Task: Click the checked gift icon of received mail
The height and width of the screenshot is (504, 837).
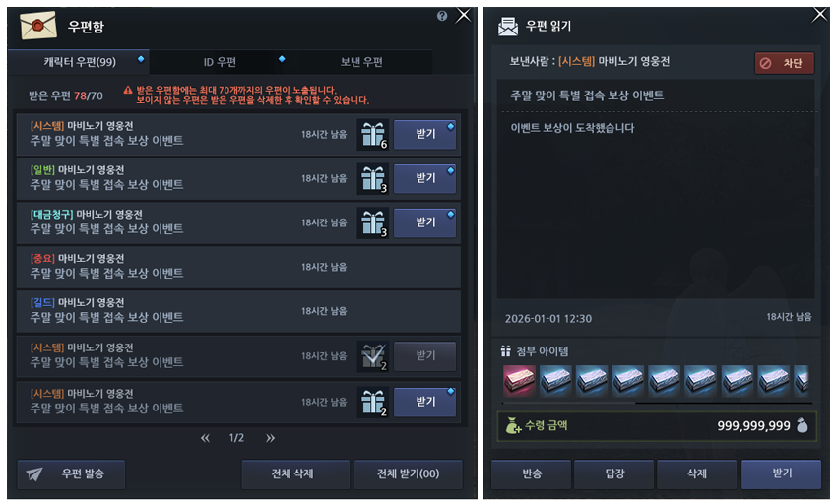Action: point(372,356)
